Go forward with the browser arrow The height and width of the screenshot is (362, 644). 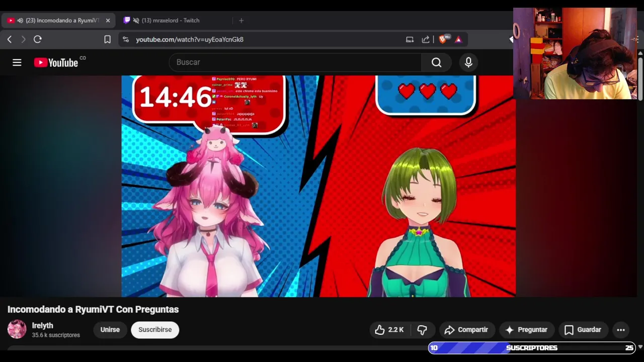[23, 39]
